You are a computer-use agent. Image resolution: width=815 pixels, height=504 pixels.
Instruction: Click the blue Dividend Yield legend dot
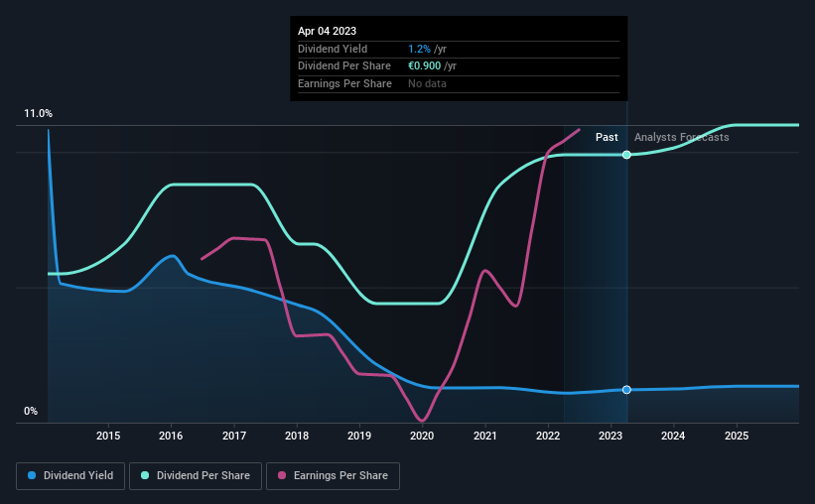(x=32, y=475)
